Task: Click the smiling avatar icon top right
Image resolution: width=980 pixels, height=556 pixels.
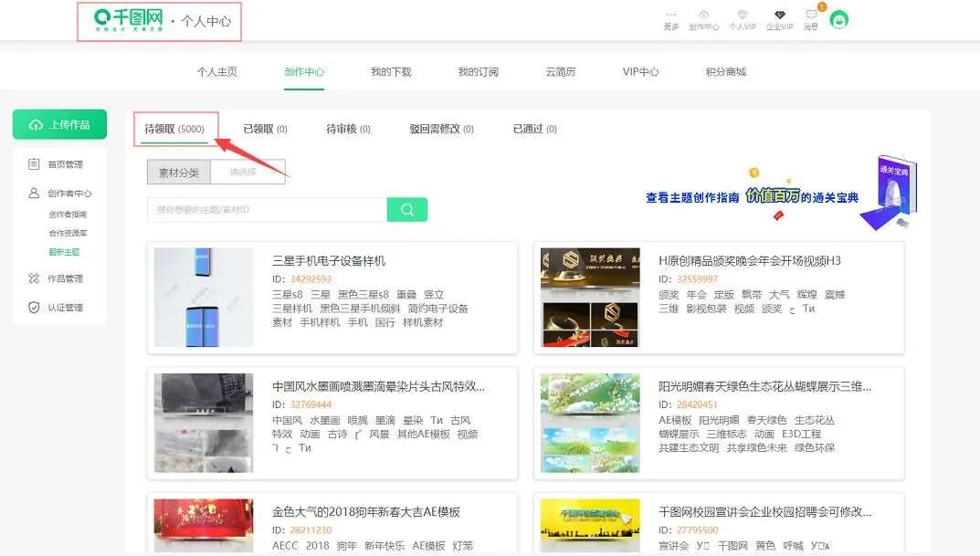Action: pyautogui.click(x=838, y=18)
